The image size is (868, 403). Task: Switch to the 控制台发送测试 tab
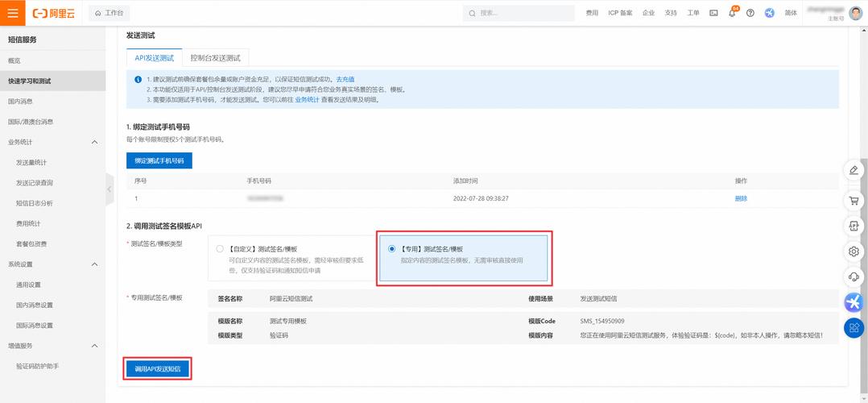point(215,58)
